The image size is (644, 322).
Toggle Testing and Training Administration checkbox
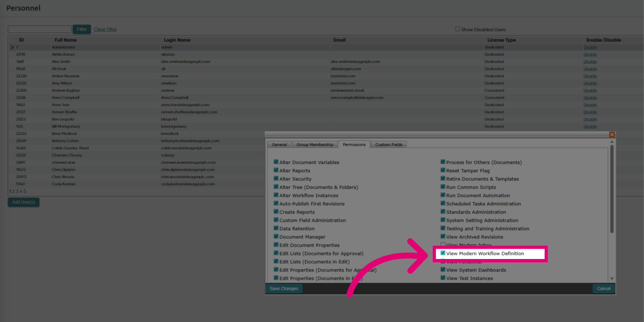point(443,228)
